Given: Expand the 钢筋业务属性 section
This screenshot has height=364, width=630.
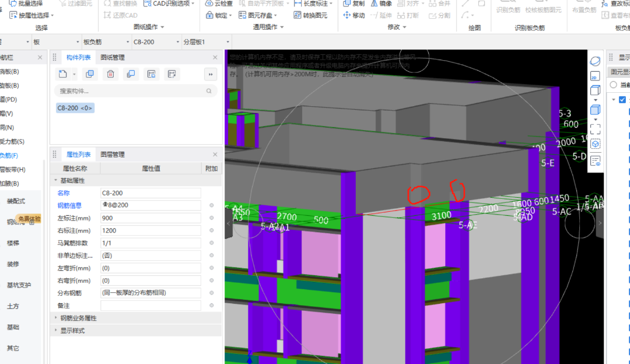Looking at the screenshot, I should [55, 318].
